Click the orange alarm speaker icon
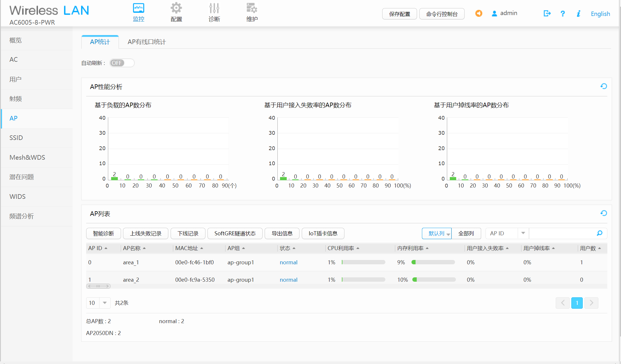The height and width of the screenshot is (364, 621). pyautogui.click(x=479, y=13)
